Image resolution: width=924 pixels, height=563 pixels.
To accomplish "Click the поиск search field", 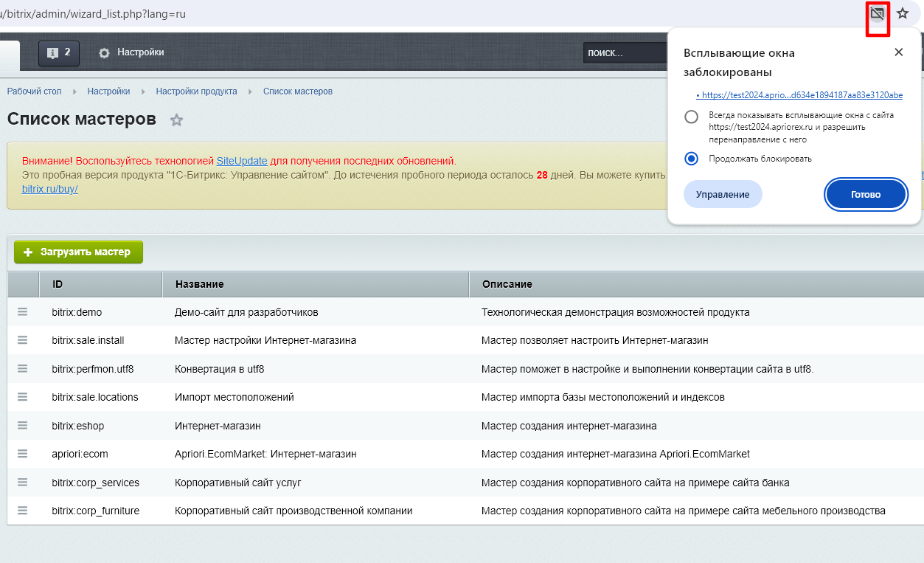I will point(623,53).
